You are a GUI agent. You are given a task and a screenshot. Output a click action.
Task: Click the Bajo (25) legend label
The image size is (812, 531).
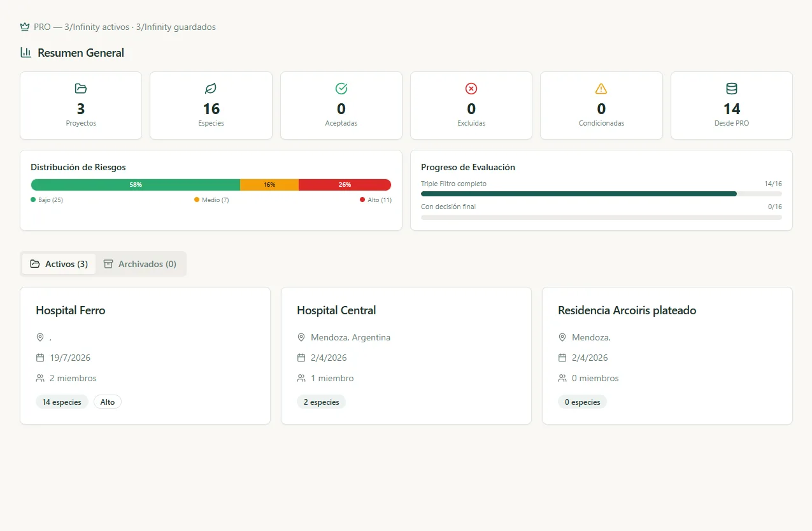50,200
